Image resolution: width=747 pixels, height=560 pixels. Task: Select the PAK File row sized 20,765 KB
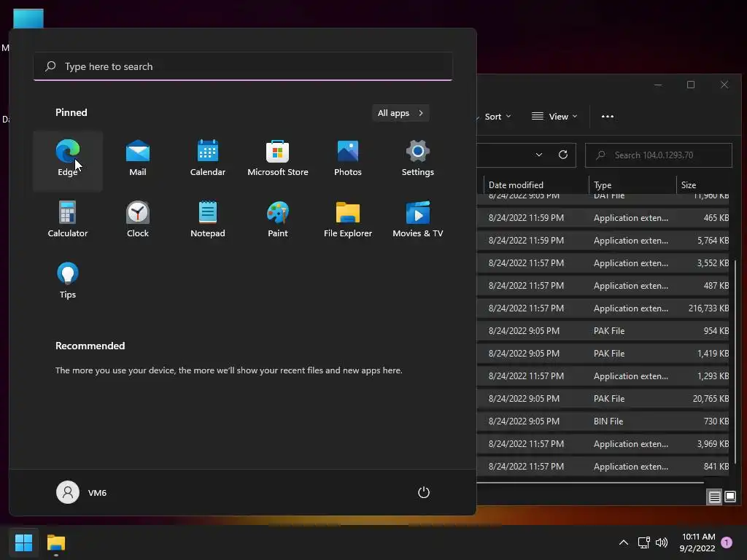pos(603,399)
